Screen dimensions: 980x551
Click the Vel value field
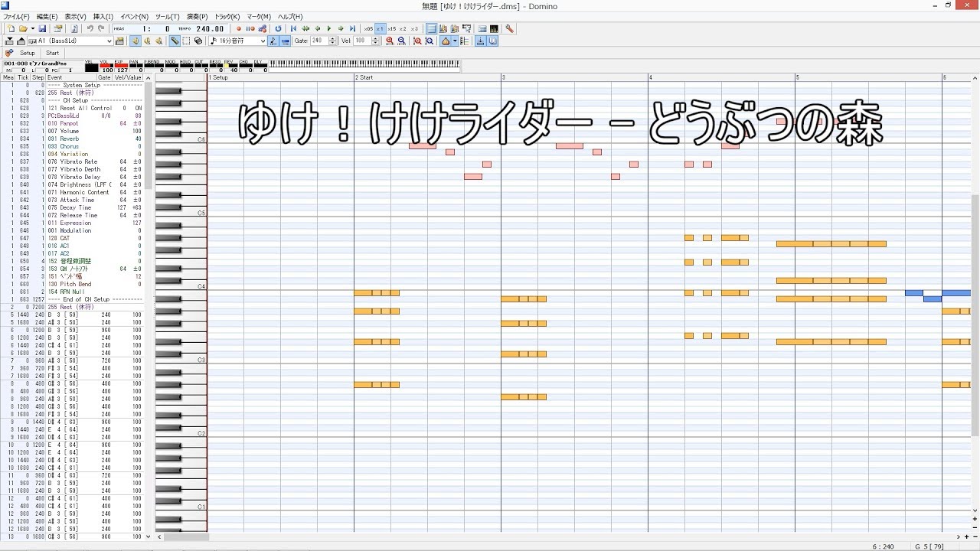(x=362, y=41)
